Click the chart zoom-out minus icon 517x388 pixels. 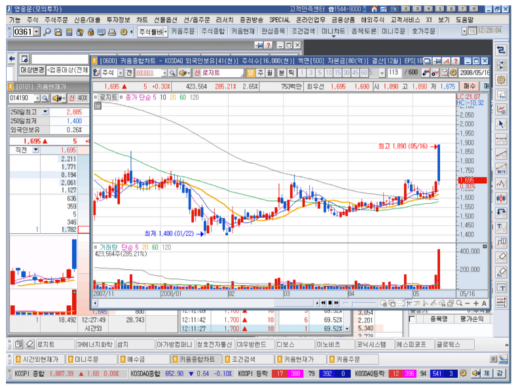point(467,303)
